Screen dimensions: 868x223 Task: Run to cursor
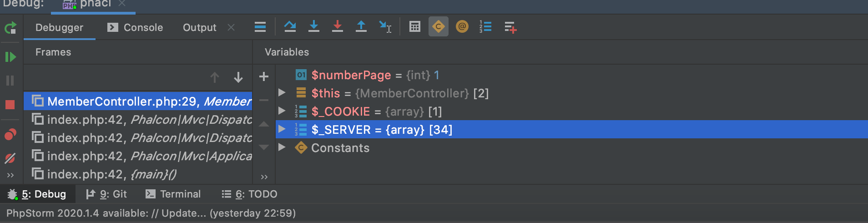[385, 26]
